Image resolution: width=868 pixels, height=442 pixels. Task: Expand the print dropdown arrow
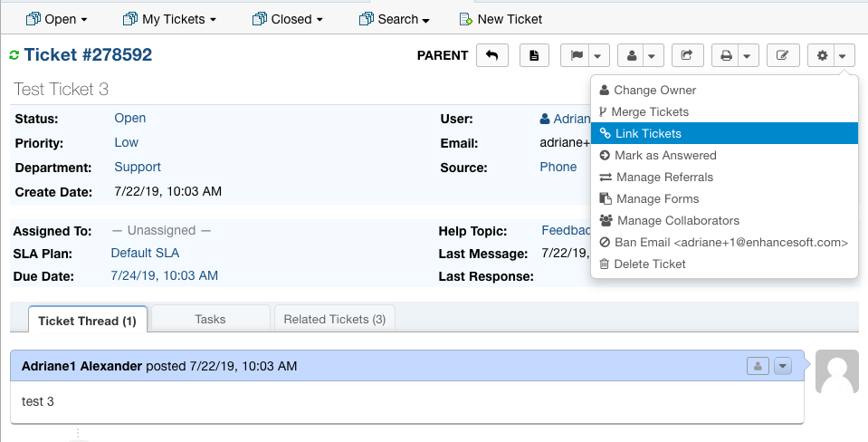(746, 56)
